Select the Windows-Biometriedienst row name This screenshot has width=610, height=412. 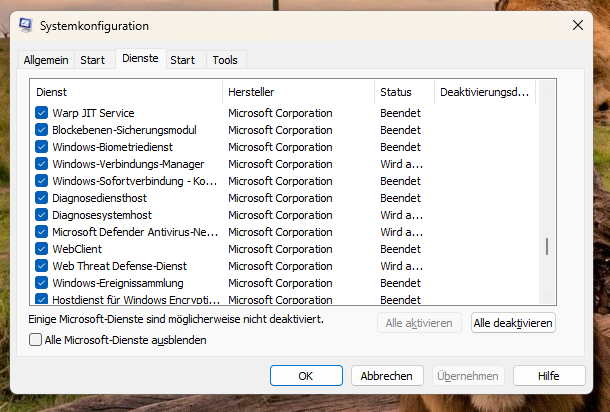112,147
